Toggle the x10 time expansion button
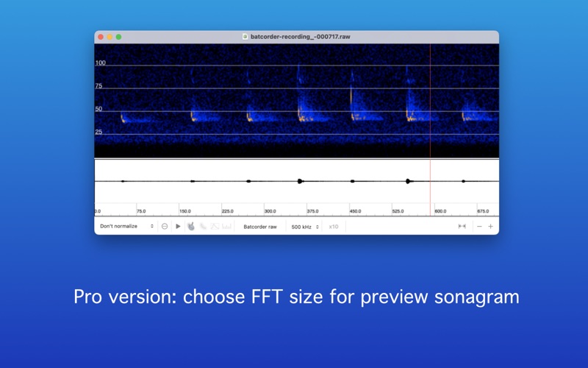This screenshot has width=588, height=368. 334,227
